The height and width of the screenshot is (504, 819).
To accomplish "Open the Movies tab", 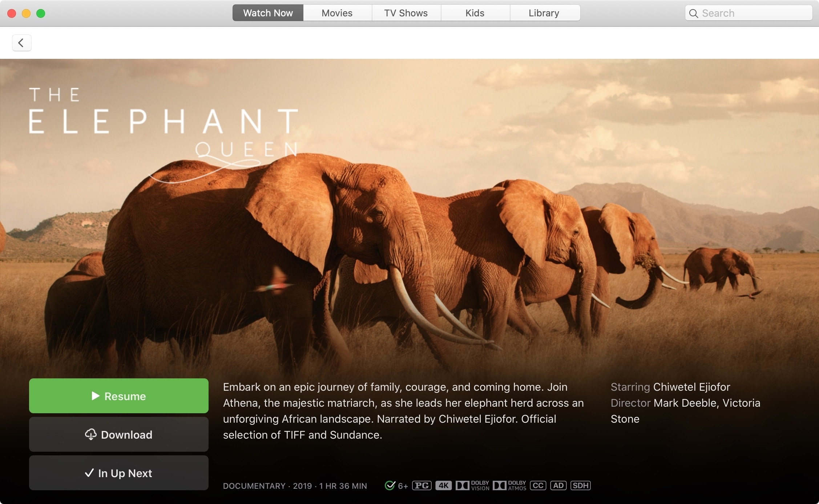I will 337,13.
